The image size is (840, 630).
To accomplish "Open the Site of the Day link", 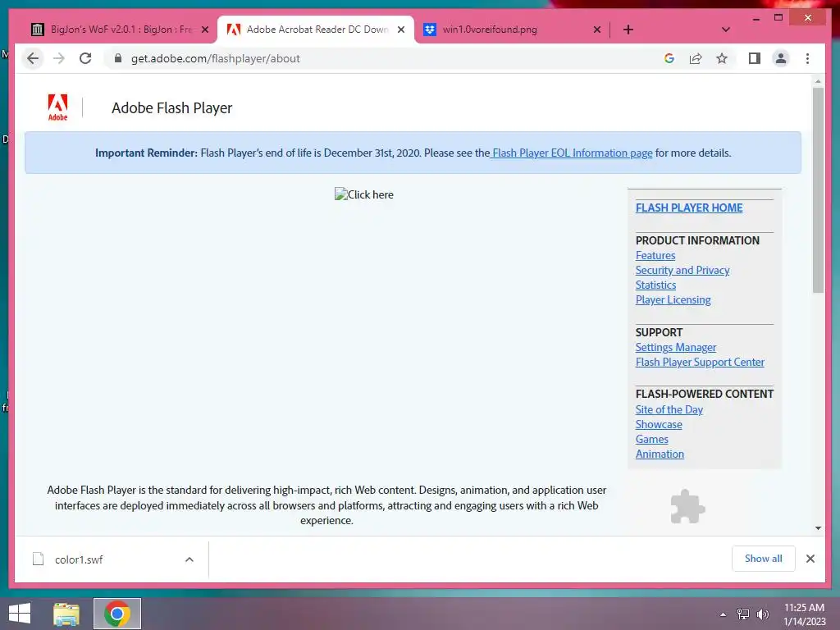I will coord(669,410).
